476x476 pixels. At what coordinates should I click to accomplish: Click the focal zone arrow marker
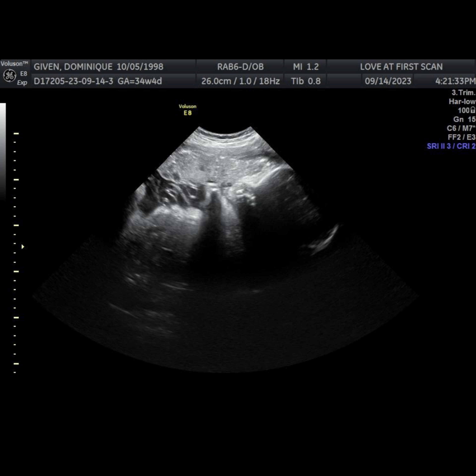pos(23,247)
